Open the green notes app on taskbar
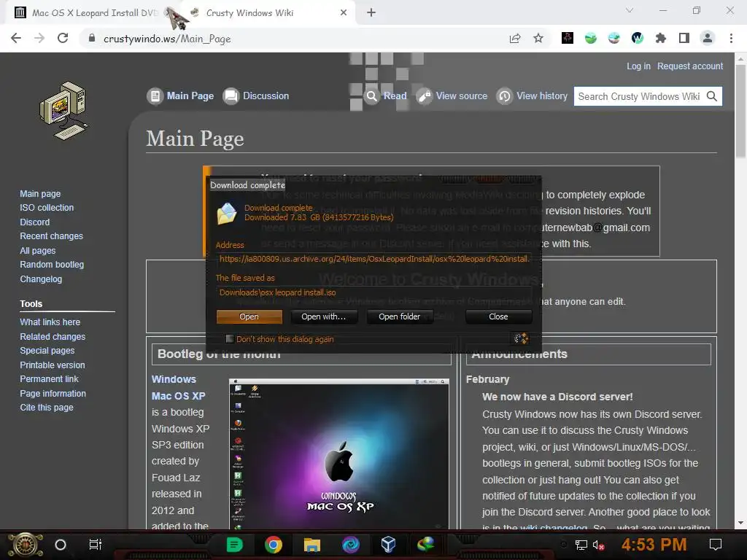The height and width of the screenshot is (560, 747). tap(234, 545)
